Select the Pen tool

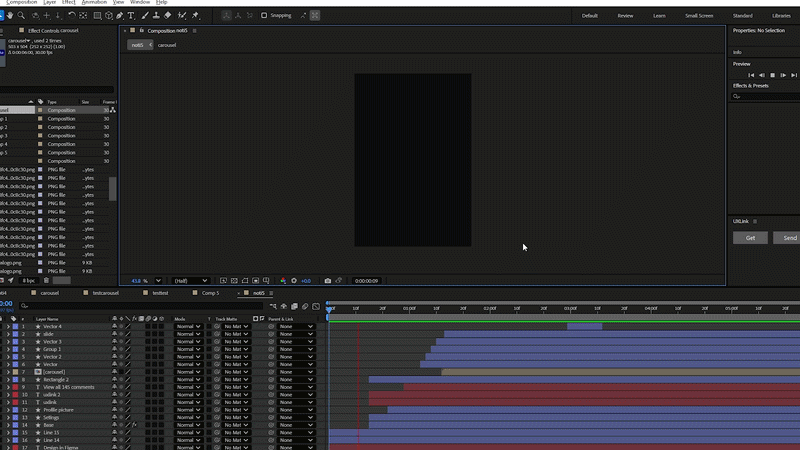pos(120,16)
